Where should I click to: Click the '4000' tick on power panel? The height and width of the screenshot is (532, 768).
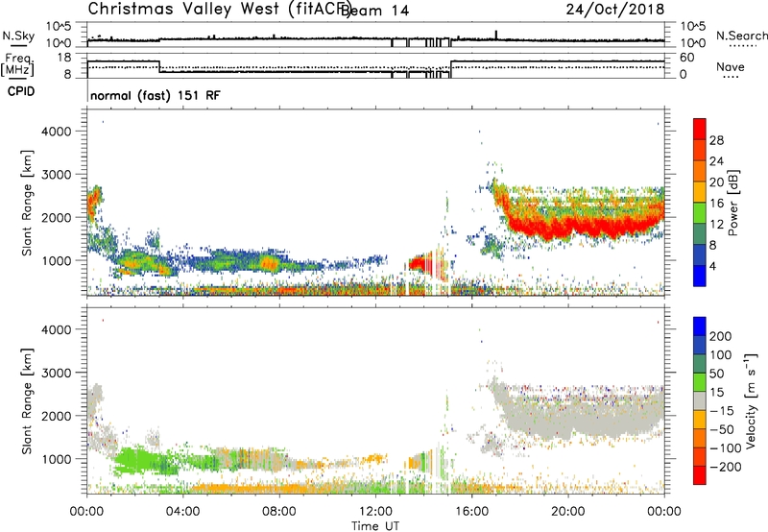click(x=56, y=132)
